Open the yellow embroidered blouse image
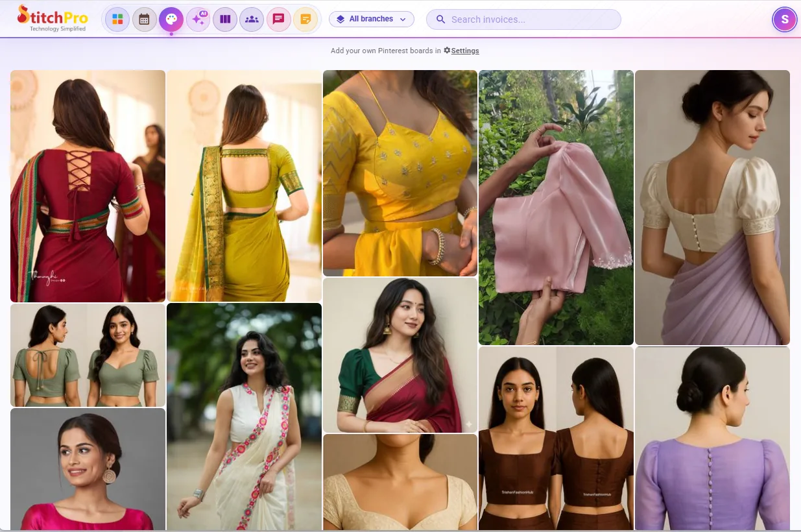This screenshot has height=532, width=801. pos(400,173)
